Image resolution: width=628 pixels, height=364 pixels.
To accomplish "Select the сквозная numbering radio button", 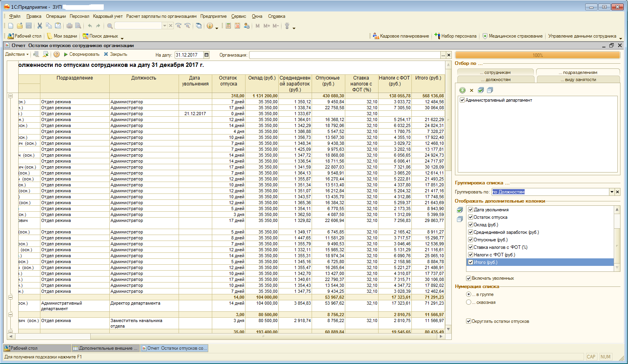I will 468,302.
